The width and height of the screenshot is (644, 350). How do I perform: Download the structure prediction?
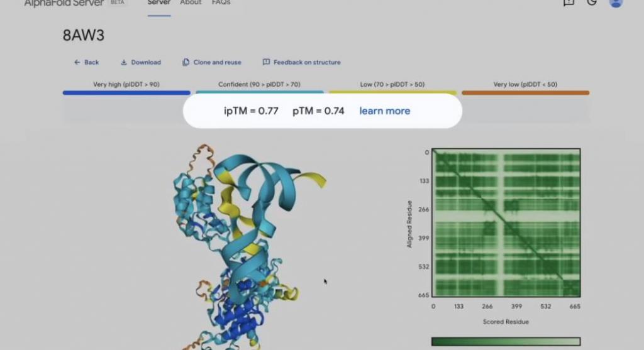click(141, 62)
